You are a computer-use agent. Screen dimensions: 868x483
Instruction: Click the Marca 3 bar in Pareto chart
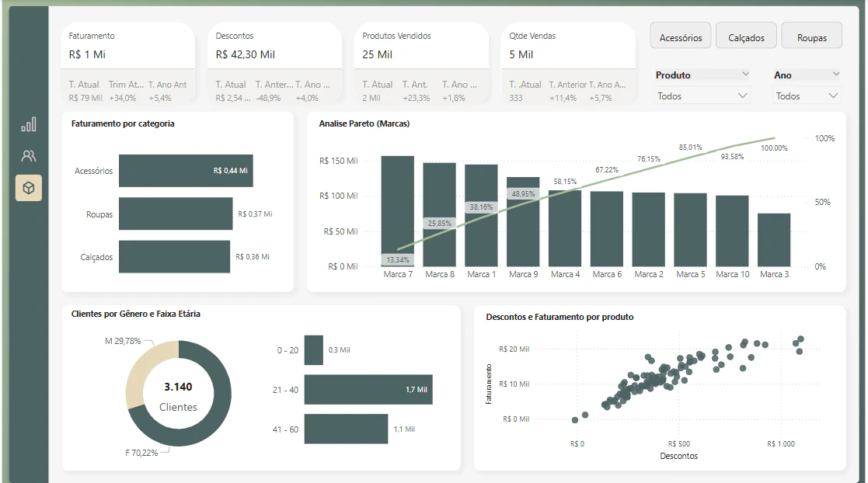click(x=774, y=240)
